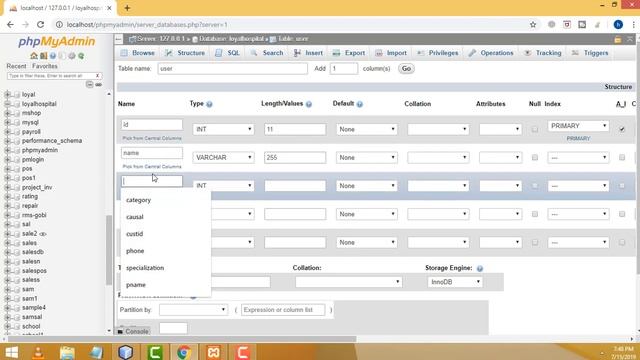Open File Explorer from taskbar
Screen dimensions: 640x360
point(67,352)
